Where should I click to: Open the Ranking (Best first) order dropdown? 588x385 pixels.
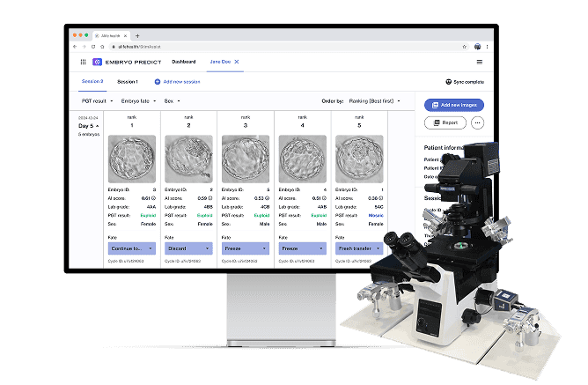tap(374, 101)
